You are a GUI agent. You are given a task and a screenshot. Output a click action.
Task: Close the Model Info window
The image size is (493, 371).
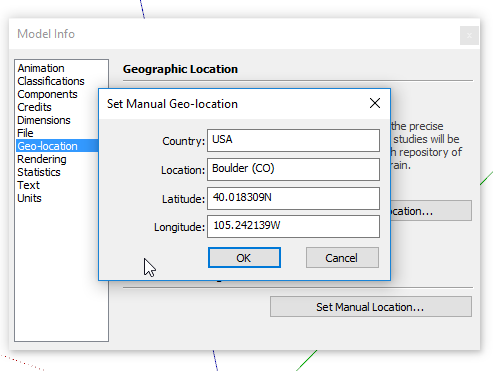[469, 35]
